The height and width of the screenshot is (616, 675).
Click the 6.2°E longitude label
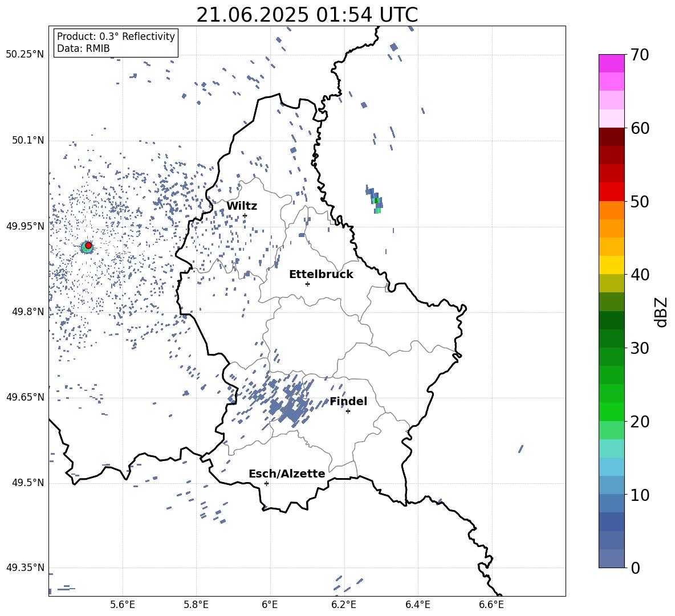click(344, 605)
